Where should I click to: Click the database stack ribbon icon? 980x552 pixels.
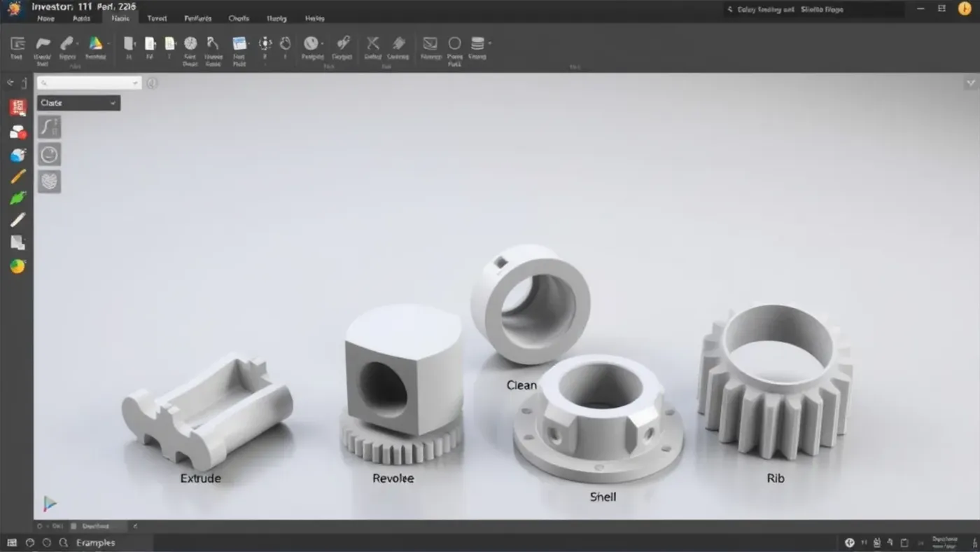477,43
